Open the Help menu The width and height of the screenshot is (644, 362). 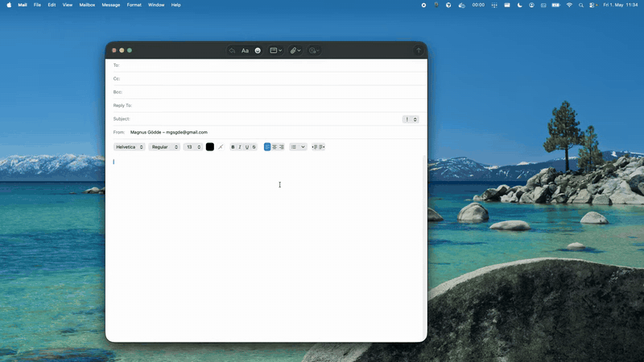click(x=175, y=5)
